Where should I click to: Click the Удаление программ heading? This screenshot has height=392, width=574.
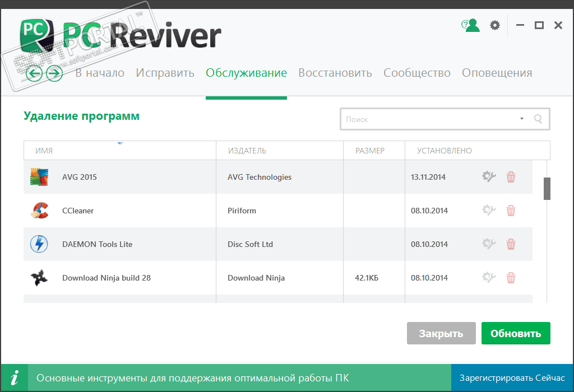coord(81,116)
